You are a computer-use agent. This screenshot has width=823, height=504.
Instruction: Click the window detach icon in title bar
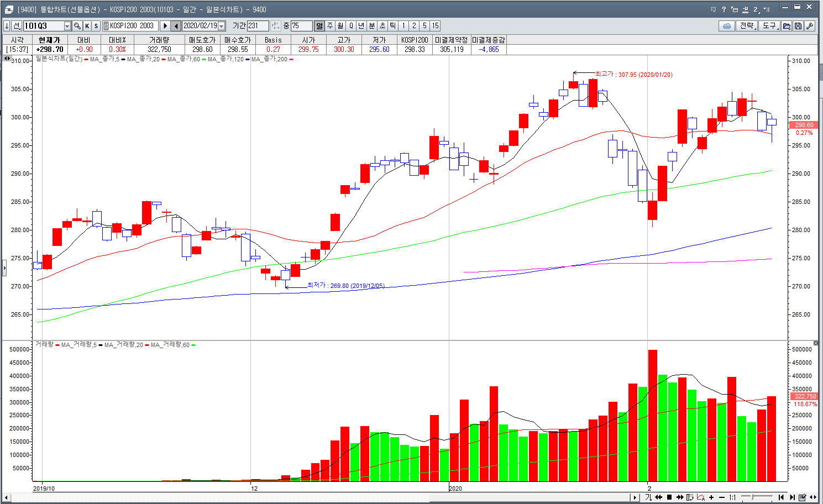click(735, 9)
